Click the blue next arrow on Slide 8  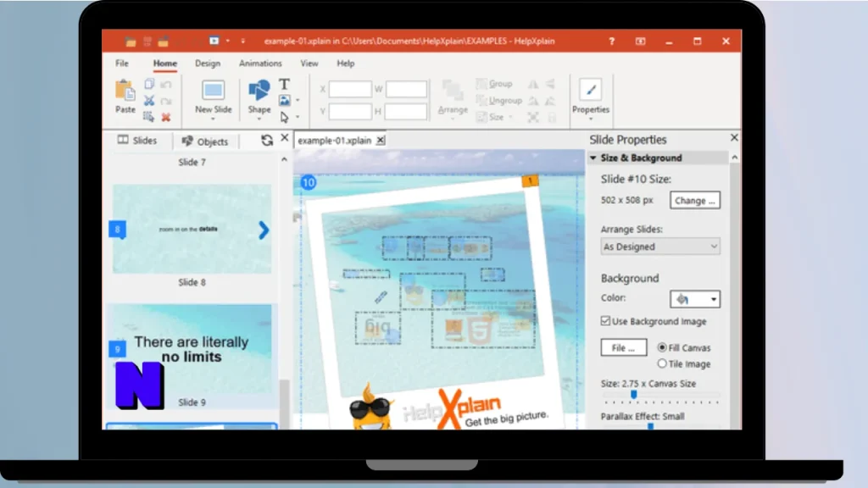coord(264,230)
